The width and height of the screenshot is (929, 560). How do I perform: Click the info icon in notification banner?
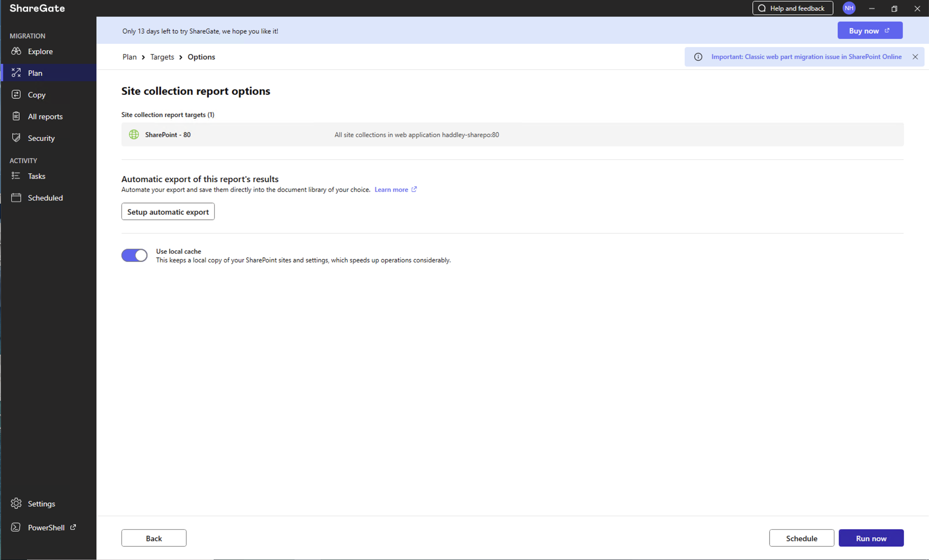click(698, 57)
